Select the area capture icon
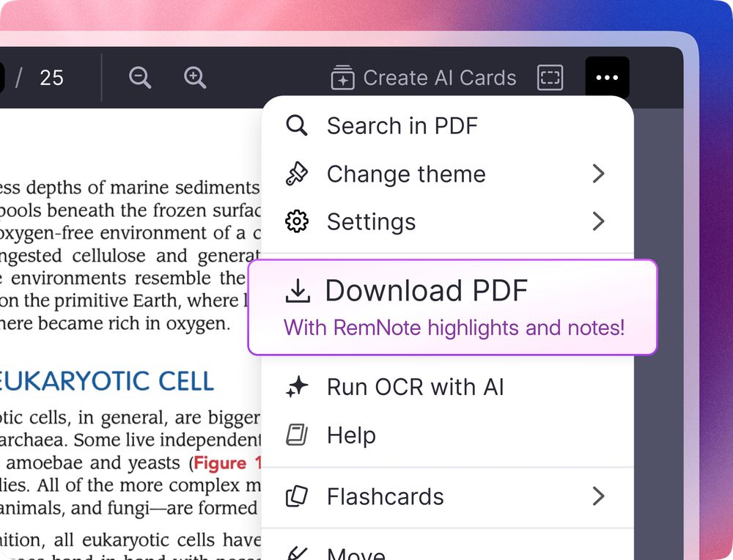Image resolution: width=733 pixels, height=560 pixels. pyautogui.click(x=550, y=78)
